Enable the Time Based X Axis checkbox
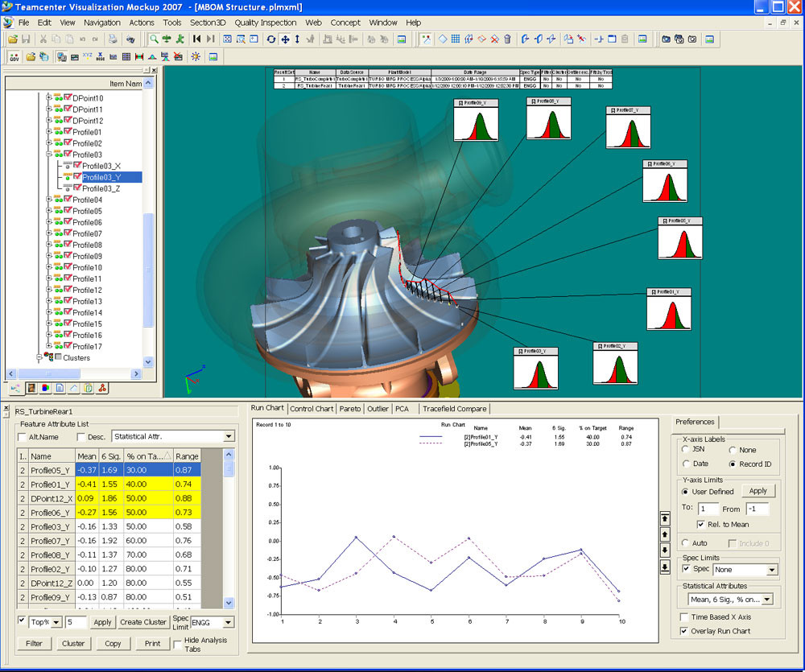This screenshot has width=805, height=672. pyautogui.click(x=683, y=617)
